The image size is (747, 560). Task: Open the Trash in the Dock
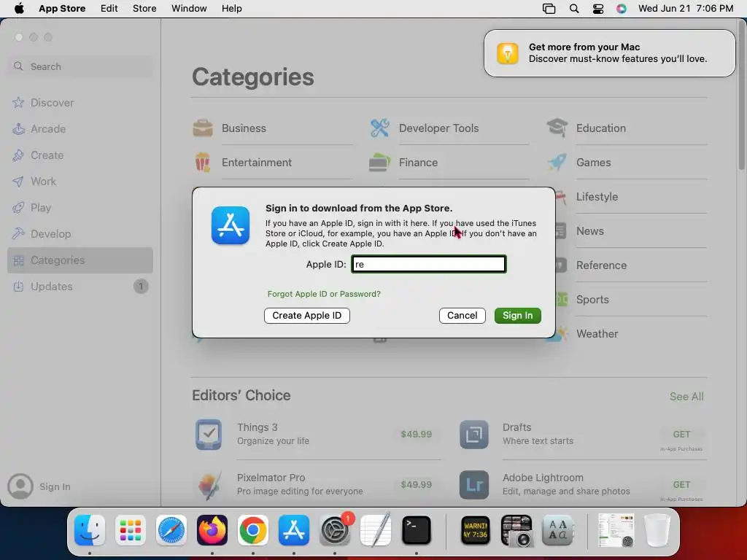657,530
